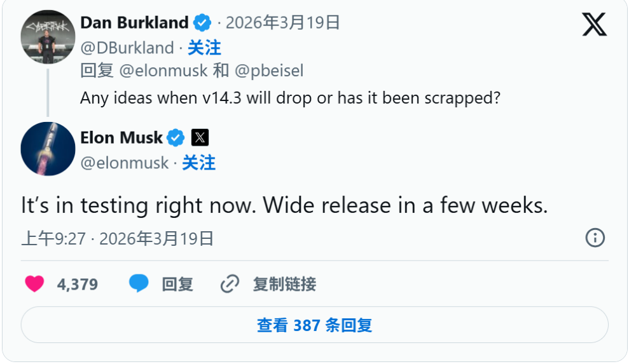Click the copy link chain icon

(x=229, y=284)
